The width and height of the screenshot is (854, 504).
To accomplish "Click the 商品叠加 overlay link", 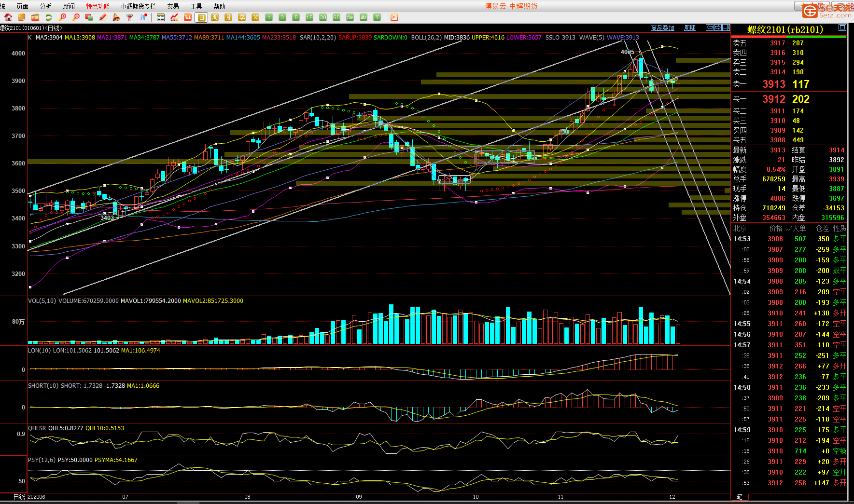I will pyautogui.click(x=663, y=28).
